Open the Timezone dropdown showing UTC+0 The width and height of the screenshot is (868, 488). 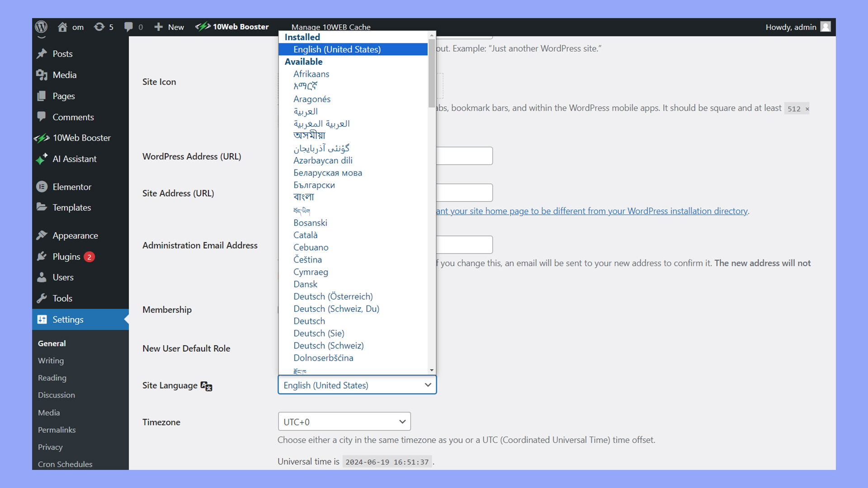(344, 421)
